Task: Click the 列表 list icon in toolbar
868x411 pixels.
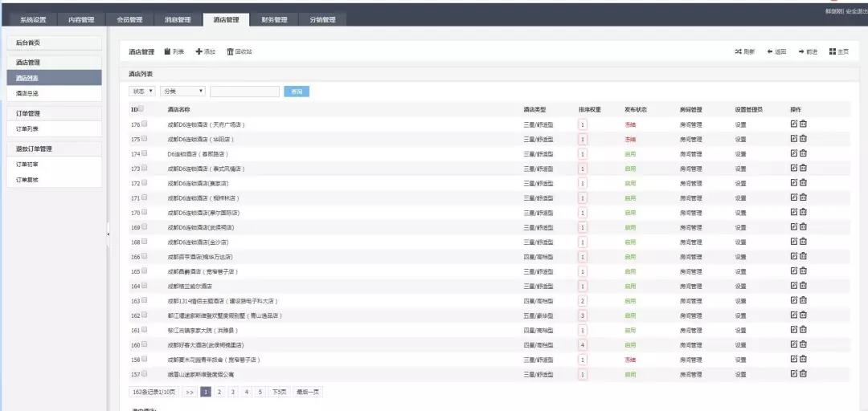Action: pyautogui.click(x=168, y=52)
